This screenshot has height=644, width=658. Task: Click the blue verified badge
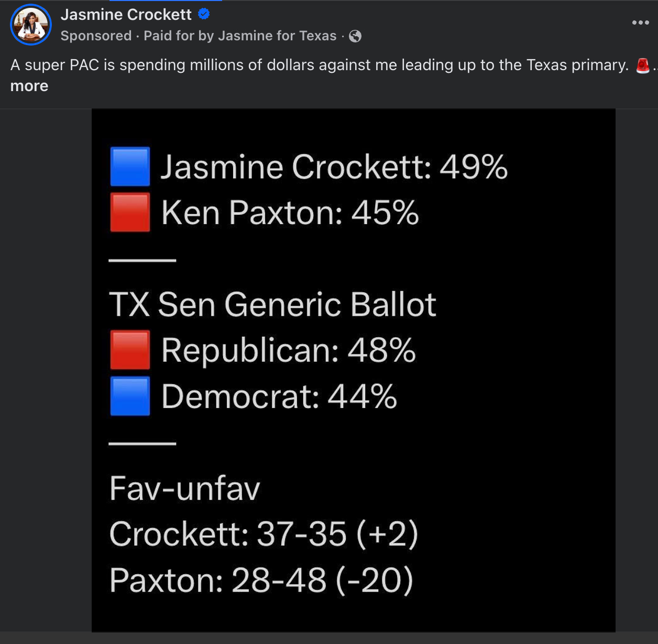click(x=204, y=14)
